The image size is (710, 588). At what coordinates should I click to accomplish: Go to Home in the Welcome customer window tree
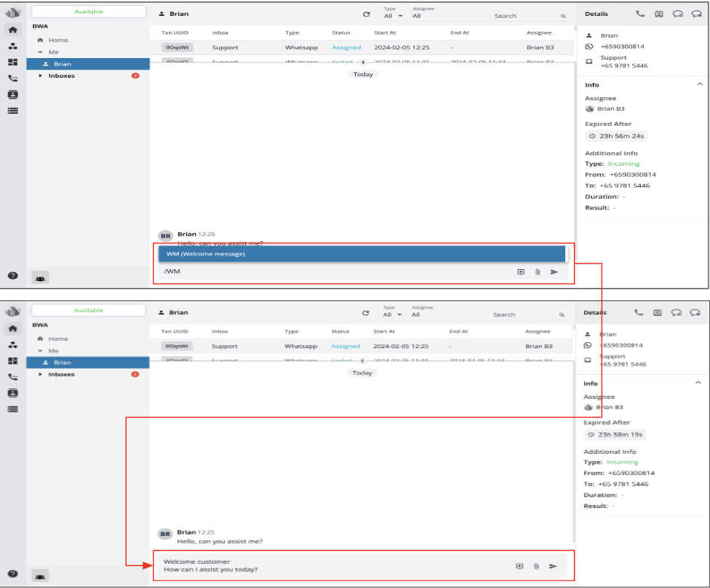(x=58, y=338)
